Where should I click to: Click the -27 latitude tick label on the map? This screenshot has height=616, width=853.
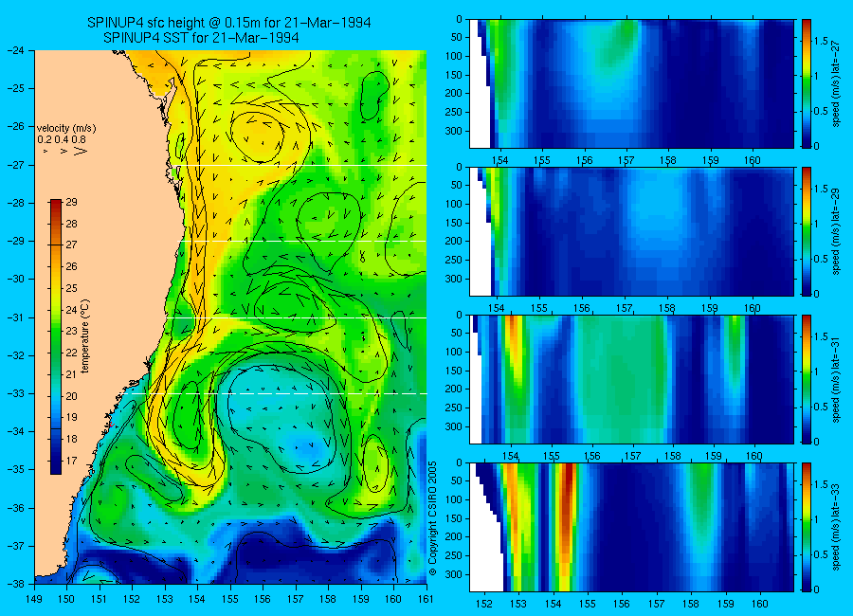[x=15, y=165]
